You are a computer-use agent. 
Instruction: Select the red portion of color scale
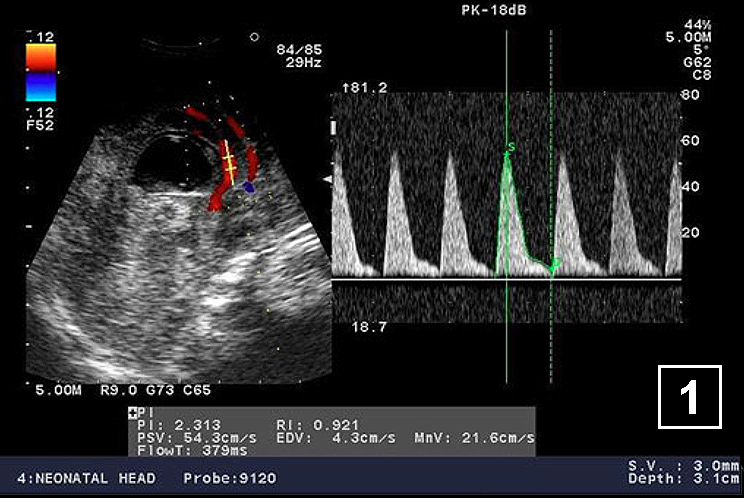pos(40,57)
